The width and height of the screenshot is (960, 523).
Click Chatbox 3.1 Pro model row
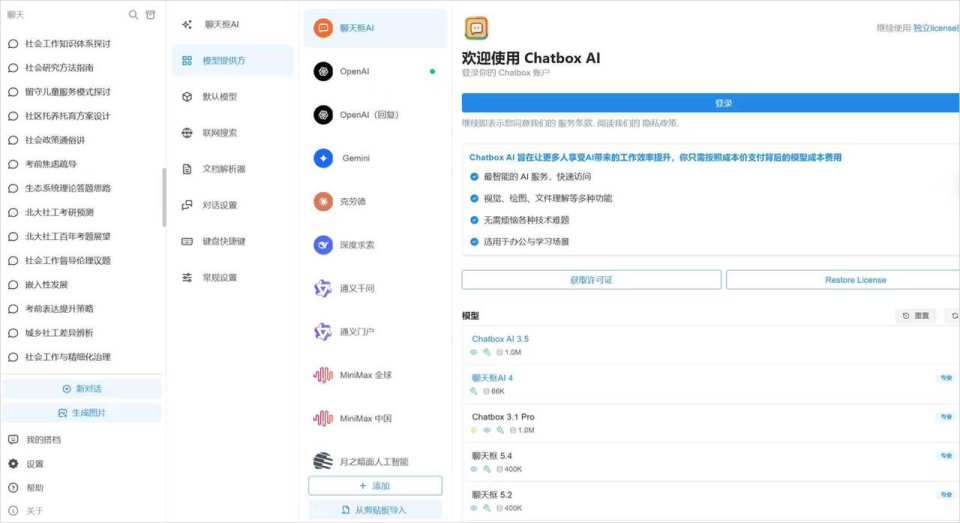pyautogui.click(x=710, y=423)
